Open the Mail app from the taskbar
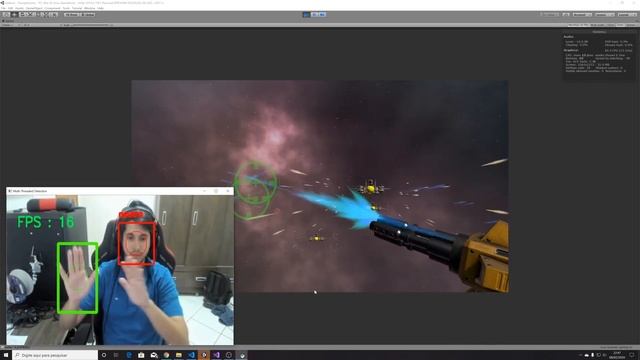This screenshot has width=640, height=360. (x=154, y=355)
